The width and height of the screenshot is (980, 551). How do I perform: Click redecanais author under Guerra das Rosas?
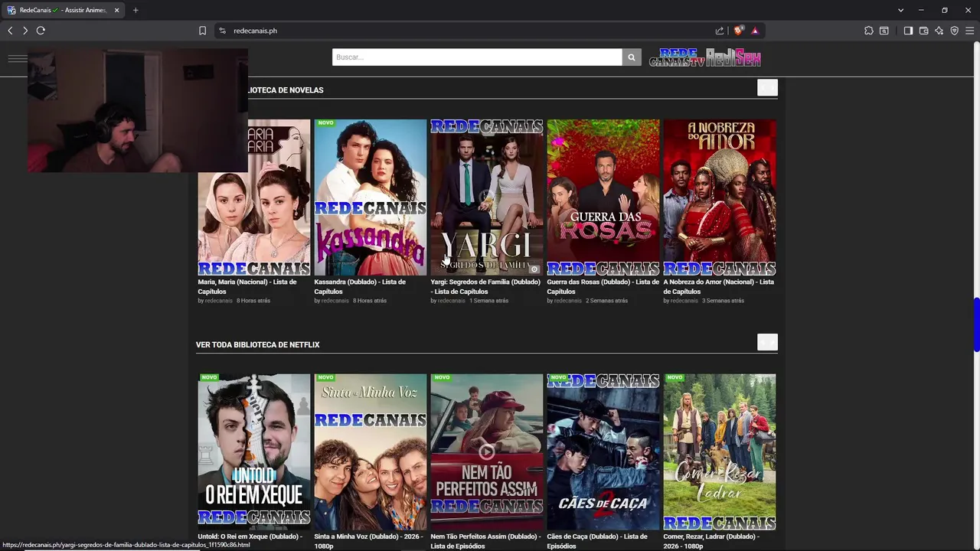[x=567, y=301]
